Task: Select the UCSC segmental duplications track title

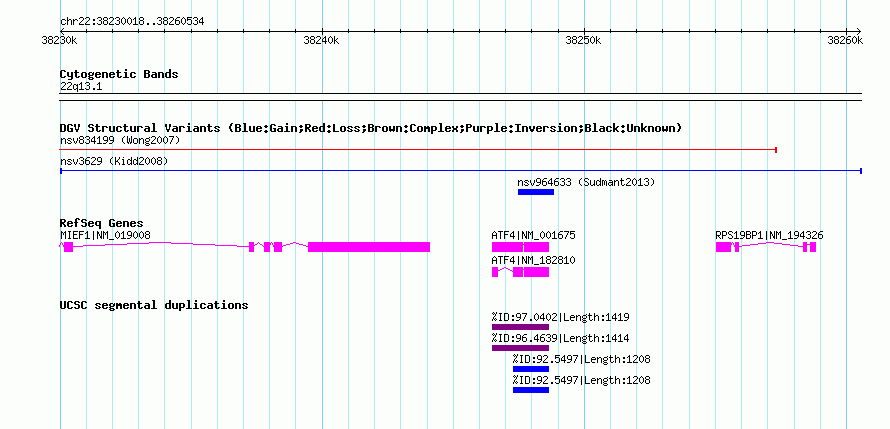Action: [154, 305]
